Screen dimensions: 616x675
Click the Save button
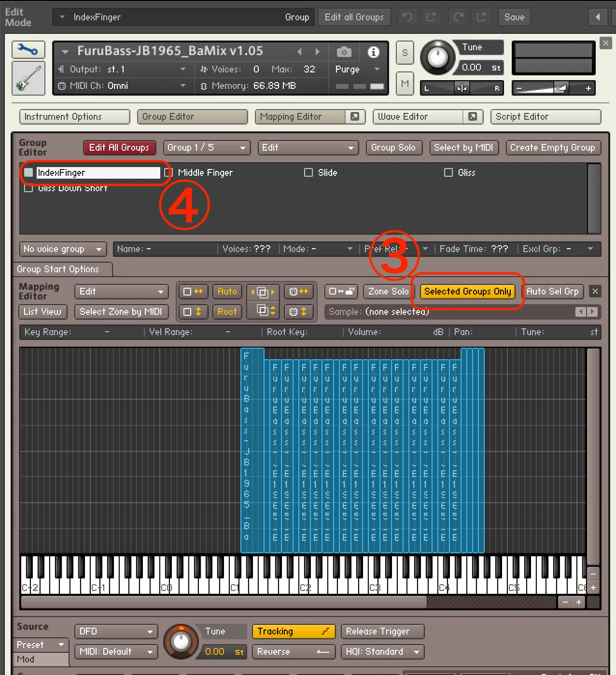pos(514,17)
